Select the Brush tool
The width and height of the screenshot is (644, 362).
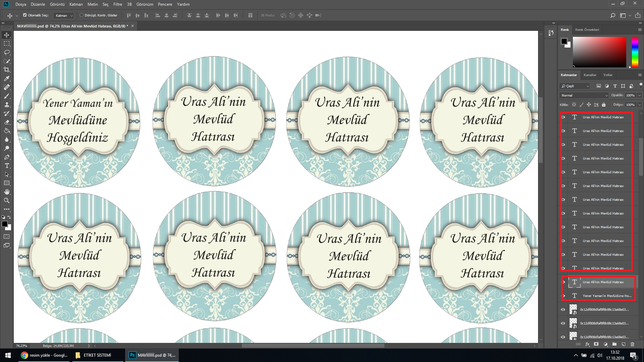pos(7,96)
